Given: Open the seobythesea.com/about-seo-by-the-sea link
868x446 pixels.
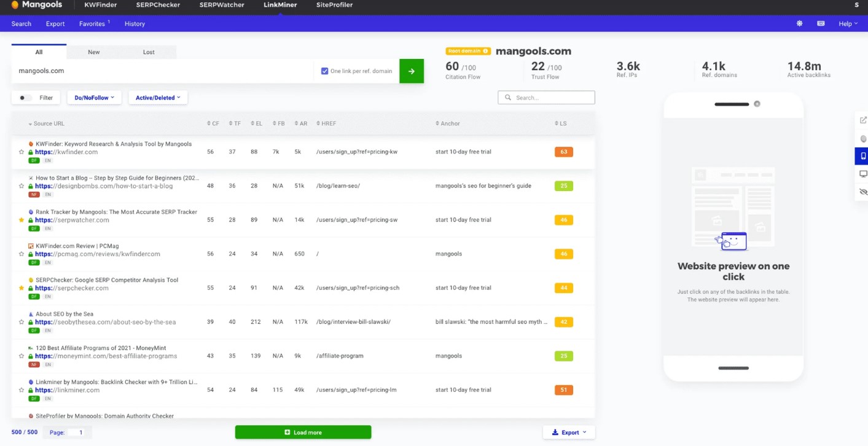Looking at the screenshot, I should point(106,322).
